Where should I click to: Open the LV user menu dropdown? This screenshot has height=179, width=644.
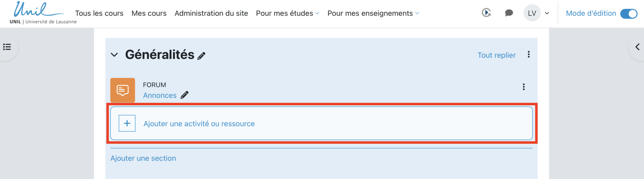[537, 13]
